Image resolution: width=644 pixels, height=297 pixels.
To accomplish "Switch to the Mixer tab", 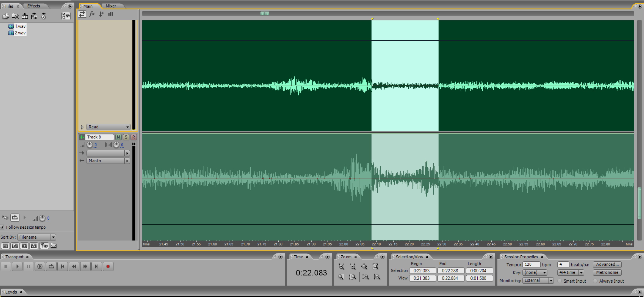I will [x=111, y=6].
